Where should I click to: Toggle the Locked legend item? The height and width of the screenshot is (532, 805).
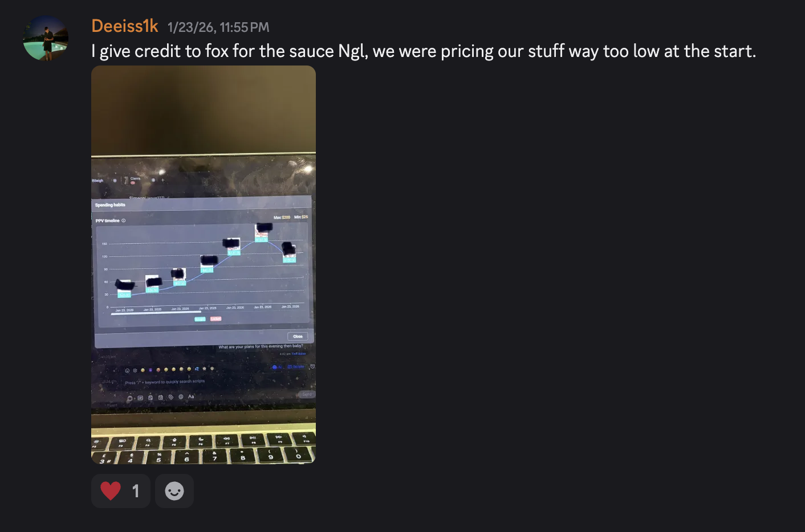216,319
